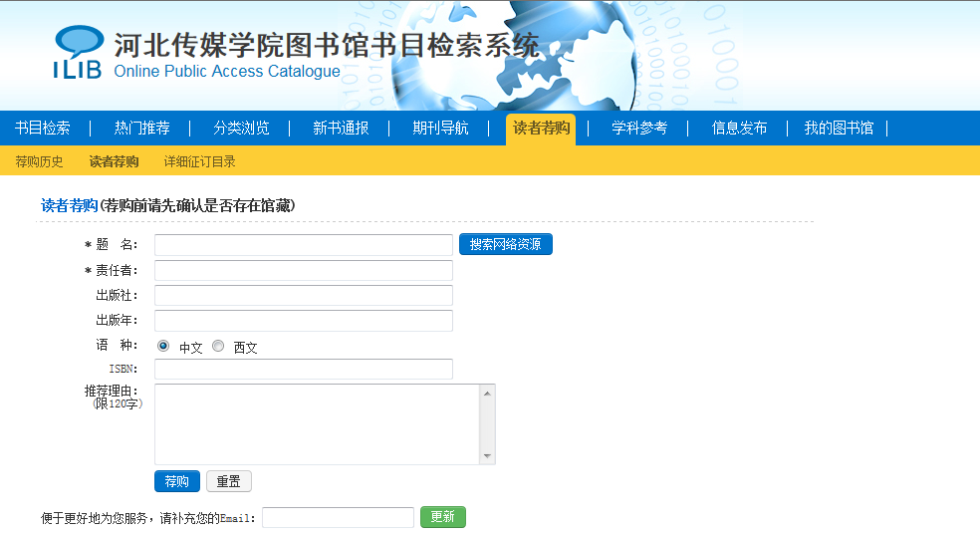Focus the ISBN input field

click(304, 369)
